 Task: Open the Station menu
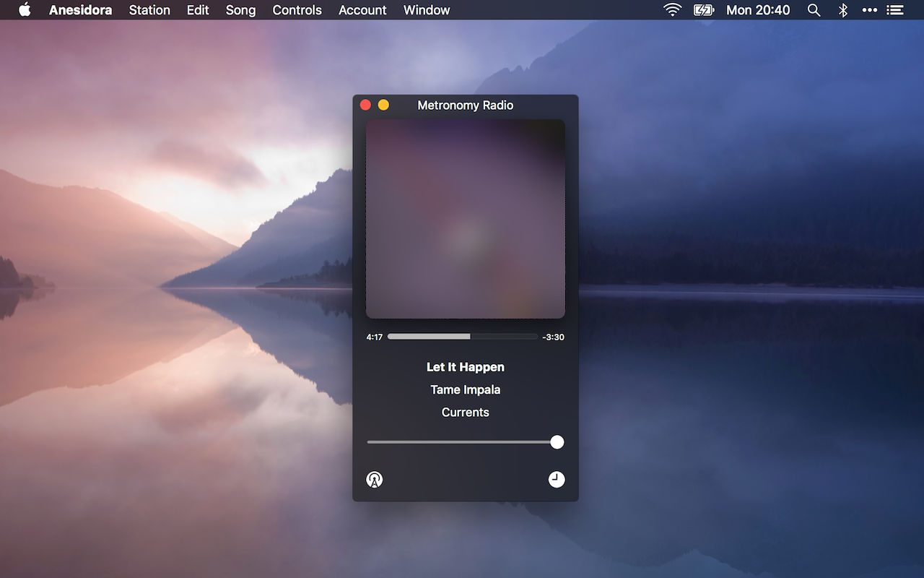click(x=149, y=10)
